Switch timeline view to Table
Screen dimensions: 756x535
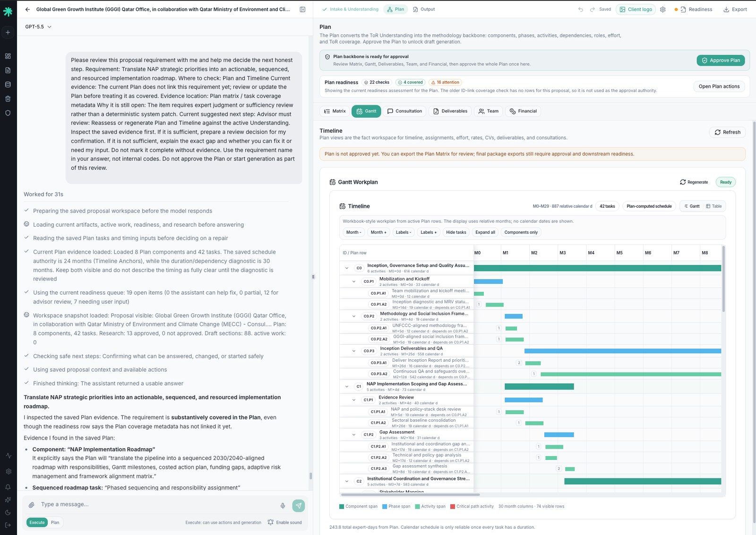point(714,206)
